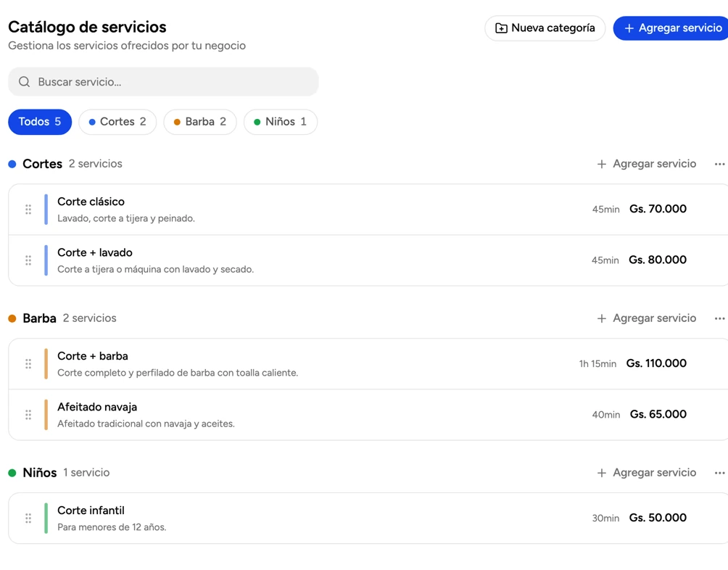Click the blue Agregar servicio button
The height and width of the screenshot is (570, 728).
point(671,28)
